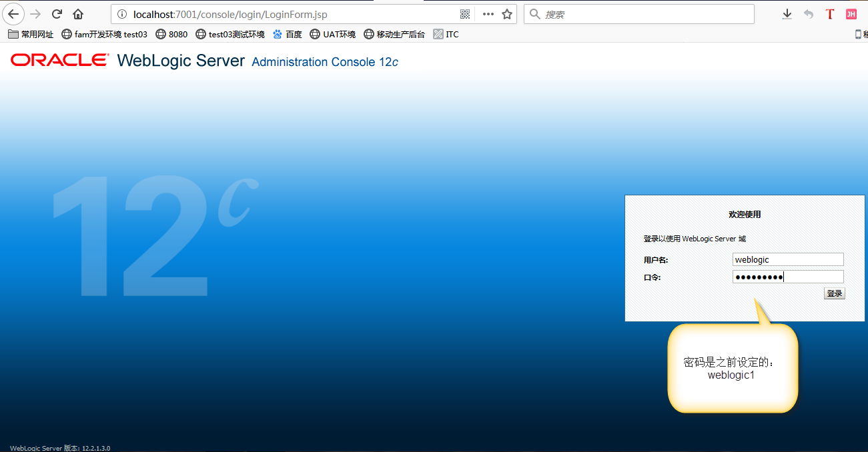Click the 欢迎使用 heading text
The width and height of the screenshot is (868, 452).
click(x=745, y=215)
